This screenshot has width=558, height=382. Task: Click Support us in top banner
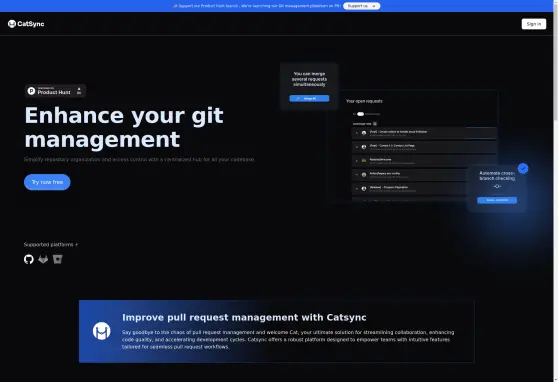tap(362, 6)
